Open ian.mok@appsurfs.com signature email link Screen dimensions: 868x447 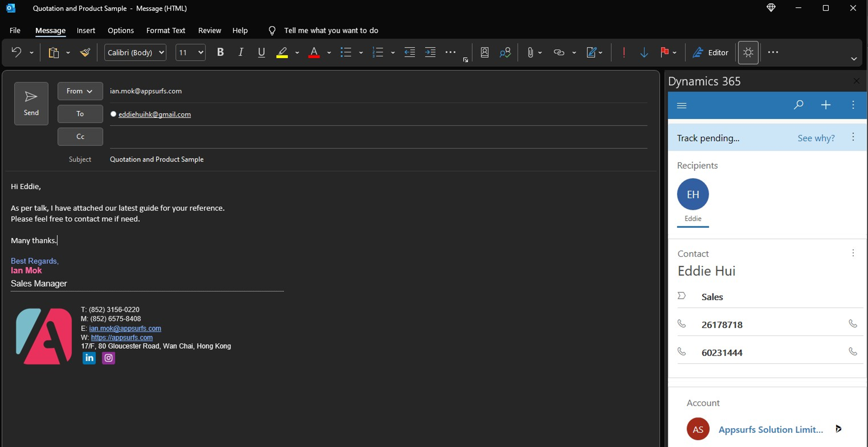pyautogui.click(x=125, y=328)
